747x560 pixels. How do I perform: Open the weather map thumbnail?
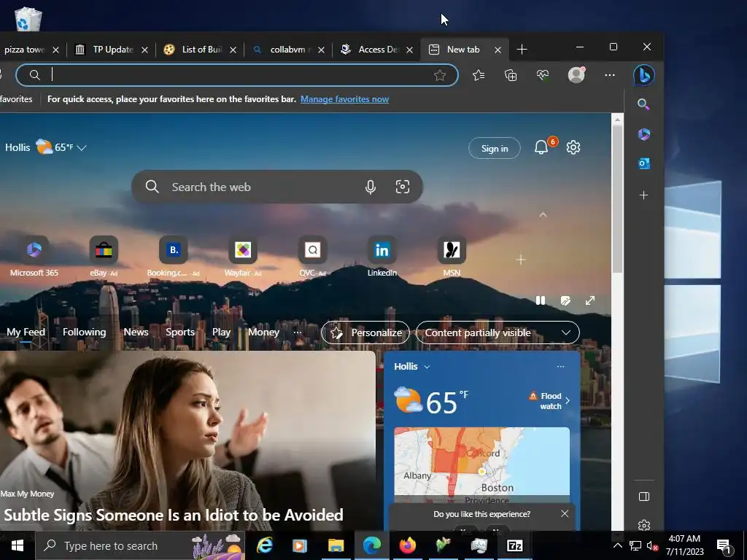point(481,464)
